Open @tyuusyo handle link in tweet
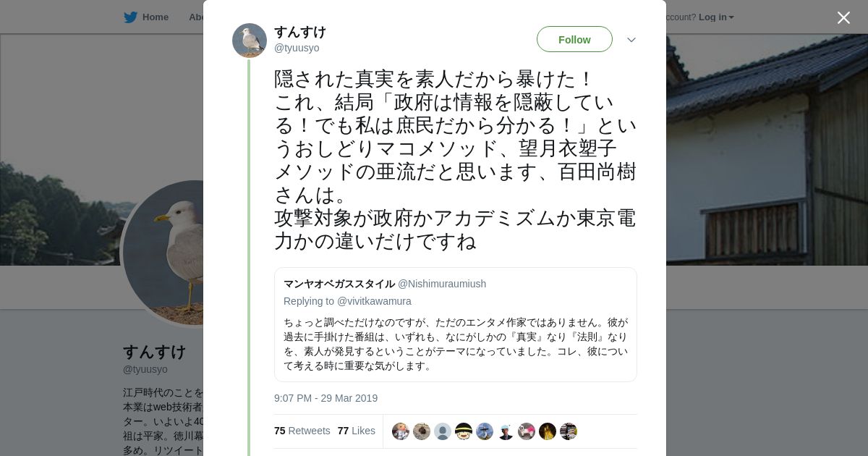 297,48
